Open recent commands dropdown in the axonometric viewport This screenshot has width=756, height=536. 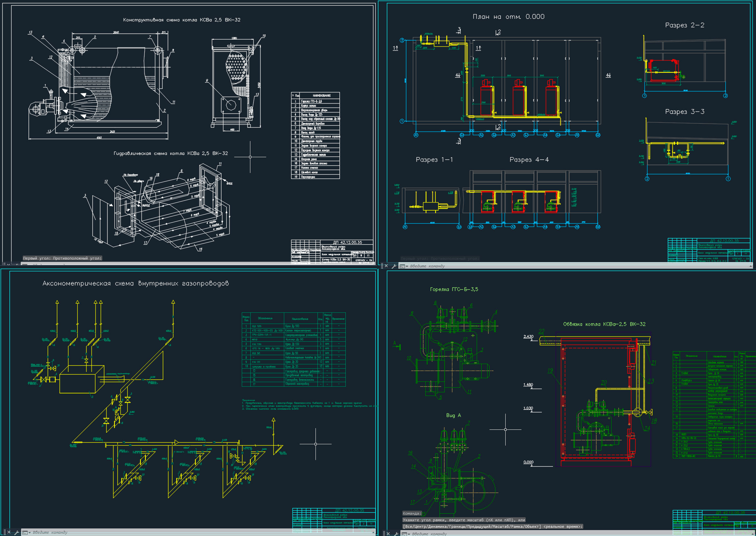coord(30,533)
